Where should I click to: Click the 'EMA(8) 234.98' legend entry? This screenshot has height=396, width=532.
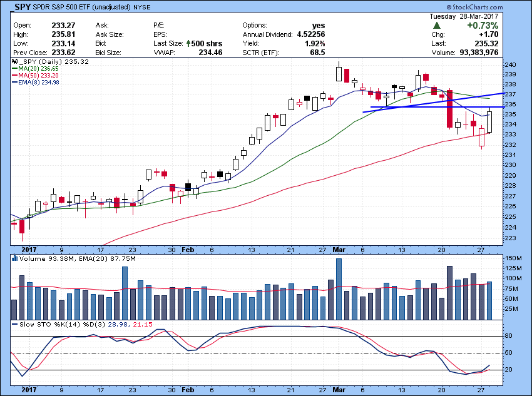point(39,82)
